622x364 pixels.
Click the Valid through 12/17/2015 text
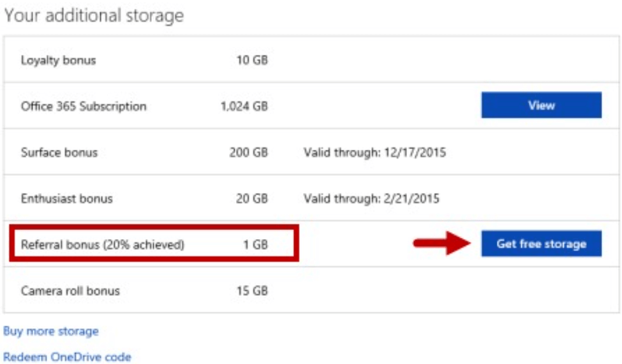tap(375, 152)
